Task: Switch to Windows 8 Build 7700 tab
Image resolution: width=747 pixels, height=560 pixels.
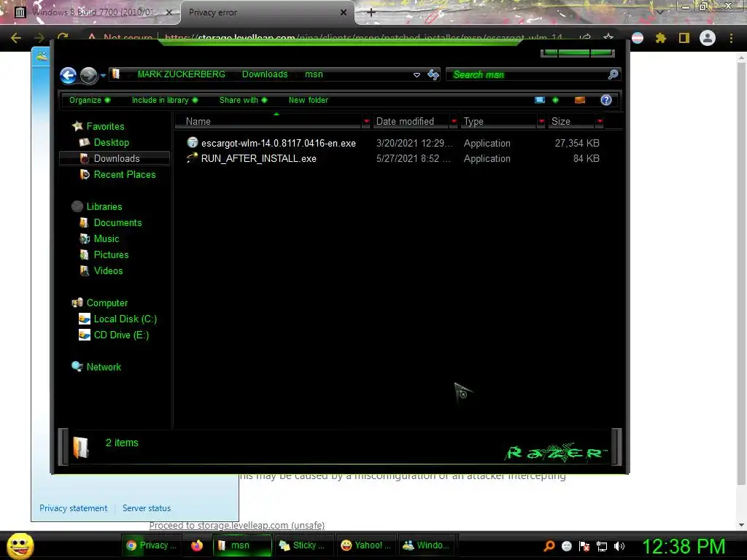Action: (93, 12)
